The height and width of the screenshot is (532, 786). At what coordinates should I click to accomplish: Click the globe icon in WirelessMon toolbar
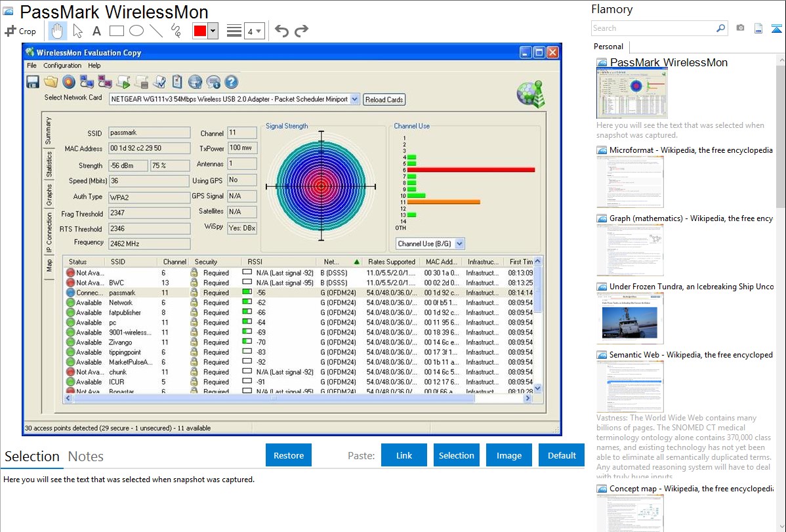195,82
